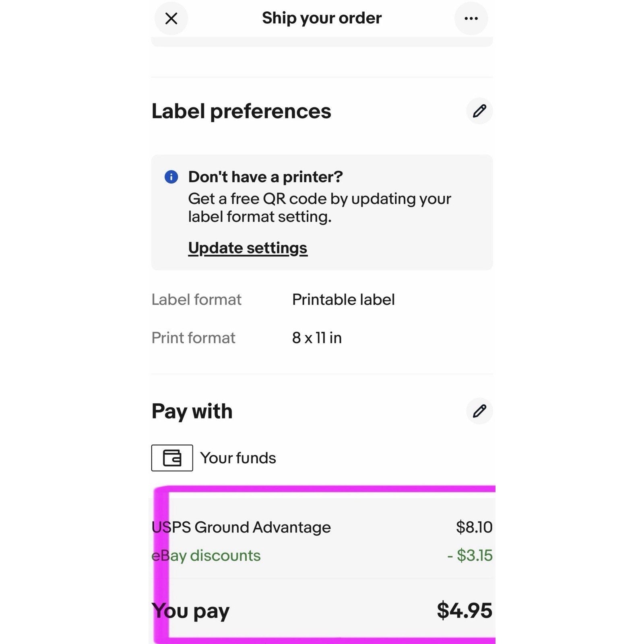
Task: Click the You pay total label
Action: point(190,611)
